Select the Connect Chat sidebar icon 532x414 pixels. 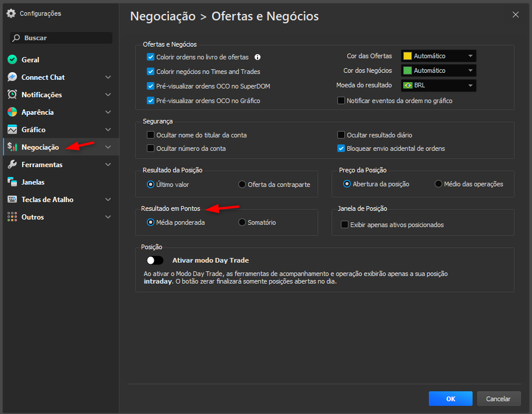[x=13, y=77]
